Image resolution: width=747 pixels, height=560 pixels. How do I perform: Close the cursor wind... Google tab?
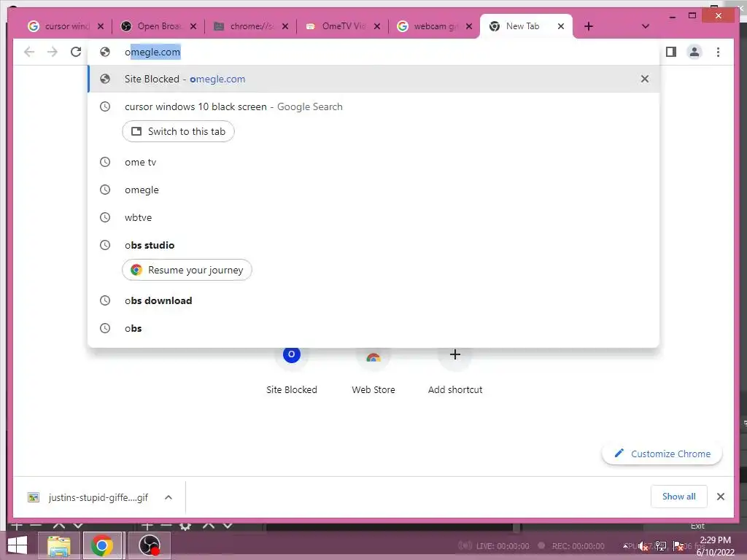pos(101,26)
